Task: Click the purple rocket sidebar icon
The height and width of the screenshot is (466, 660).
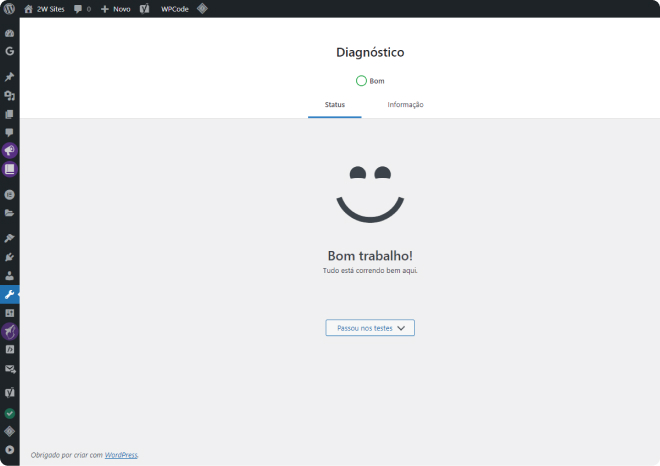Action: [x=10, y=331]
